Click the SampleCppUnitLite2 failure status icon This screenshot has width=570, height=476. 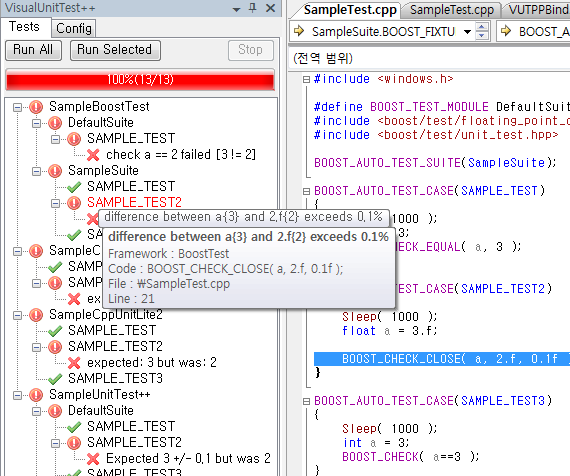pos(36,315)
